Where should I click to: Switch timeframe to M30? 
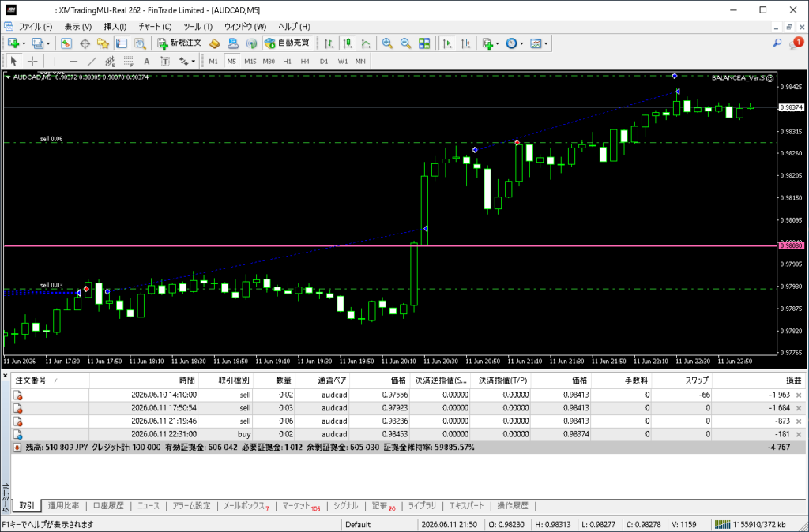click(x=269, y=62)
